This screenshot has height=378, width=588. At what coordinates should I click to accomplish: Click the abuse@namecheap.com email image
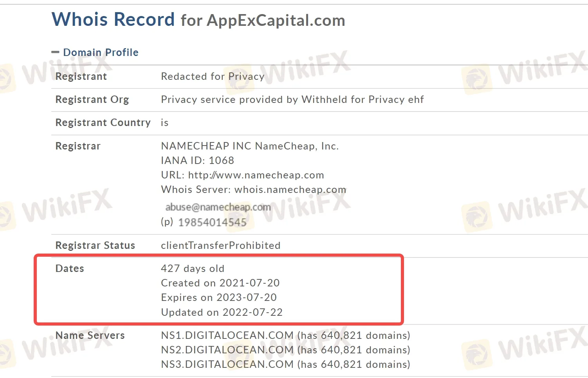[218, 207]
